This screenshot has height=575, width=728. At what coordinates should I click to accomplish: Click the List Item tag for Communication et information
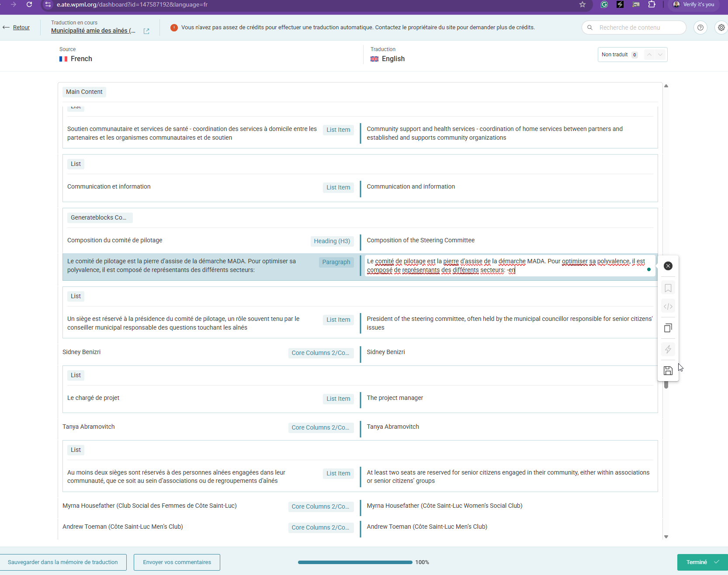tap(338, 187)
